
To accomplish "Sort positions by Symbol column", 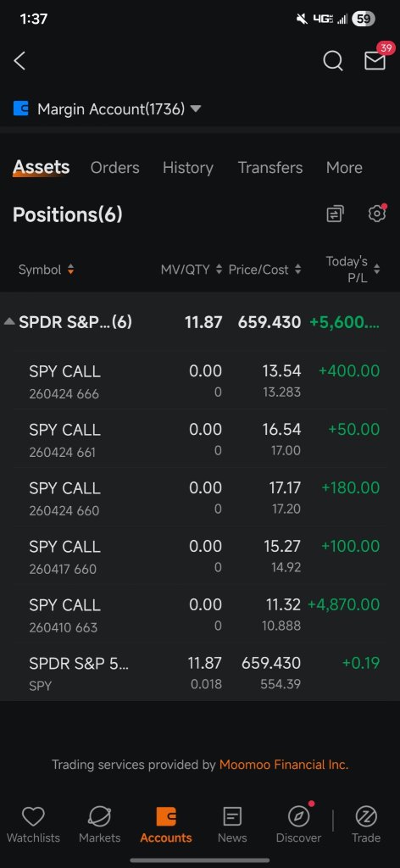I will pos(46,270).
